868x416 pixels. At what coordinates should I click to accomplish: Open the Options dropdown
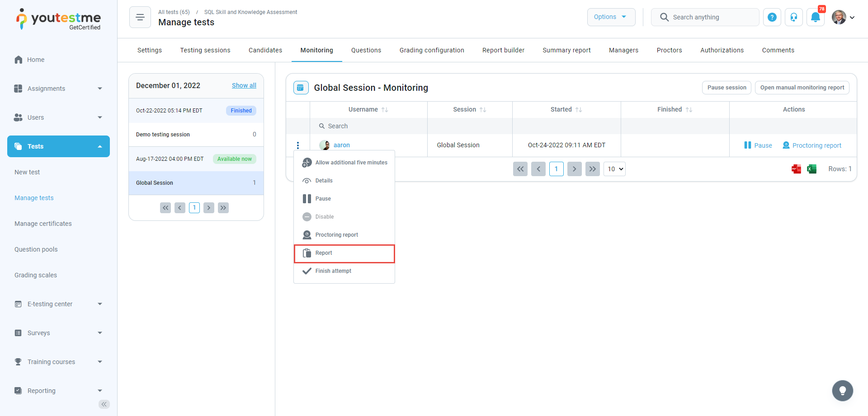tap(611, 17)
